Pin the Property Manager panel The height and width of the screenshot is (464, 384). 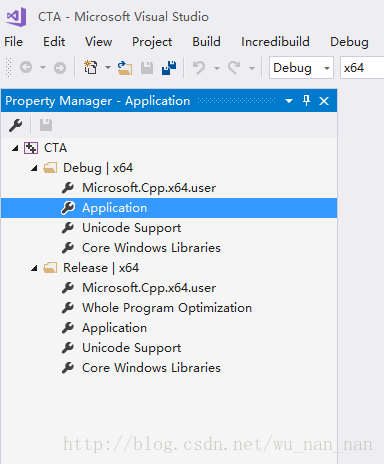[x=306, y=100]
